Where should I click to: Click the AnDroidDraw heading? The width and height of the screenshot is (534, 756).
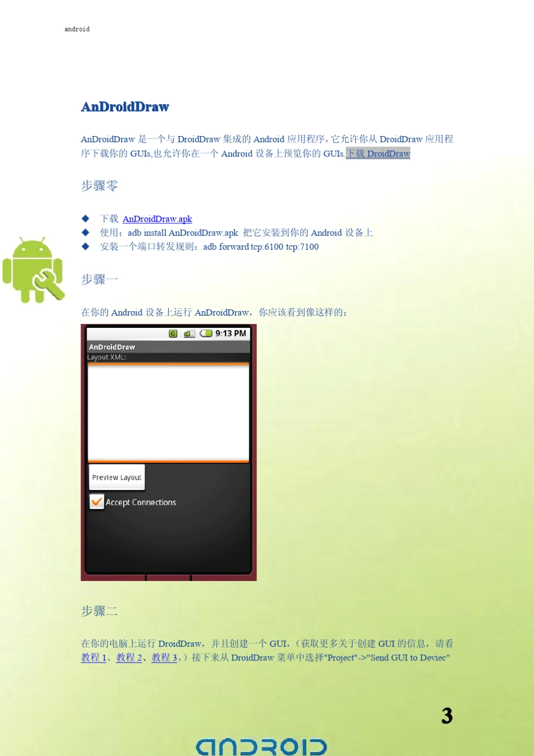pyautogui.click(x=125, y=107)
